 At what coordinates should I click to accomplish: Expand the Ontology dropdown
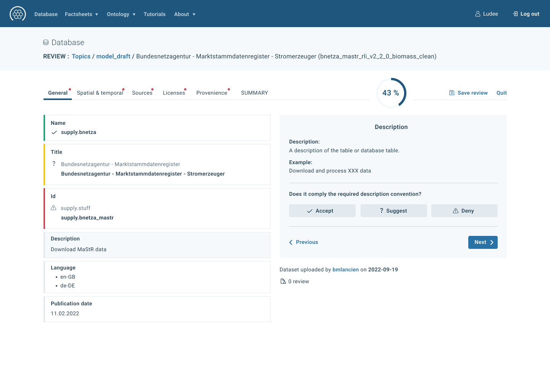coord(121,14)
